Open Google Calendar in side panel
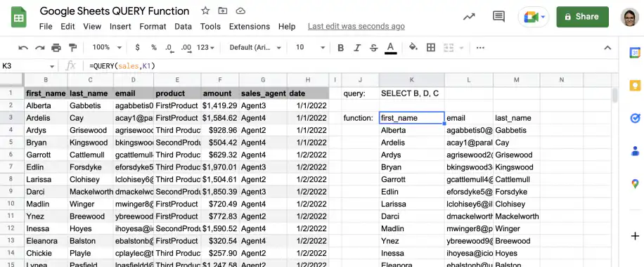This screenshot has height=267, width=644. pos(635,53)
